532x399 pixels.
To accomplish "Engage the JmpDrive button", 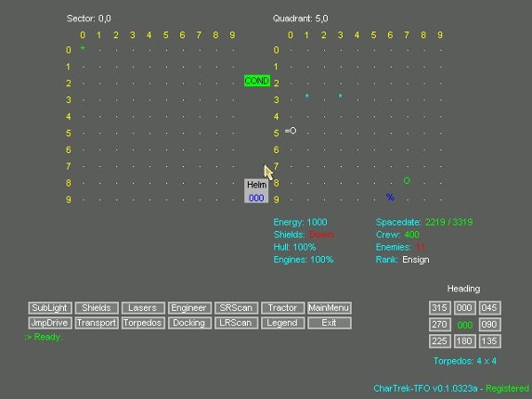I will pyautogui.click(x=50, y=323).
